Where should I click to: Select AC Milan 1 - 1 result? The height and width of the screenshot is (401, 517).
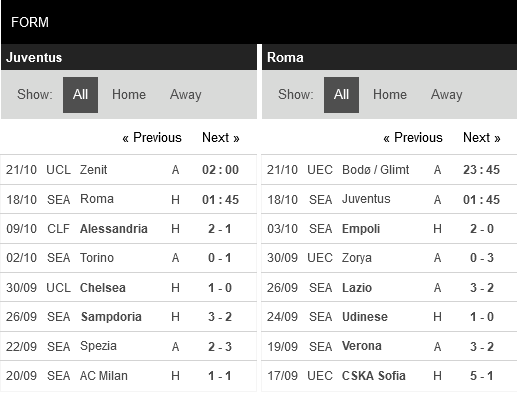coord(220,376)
